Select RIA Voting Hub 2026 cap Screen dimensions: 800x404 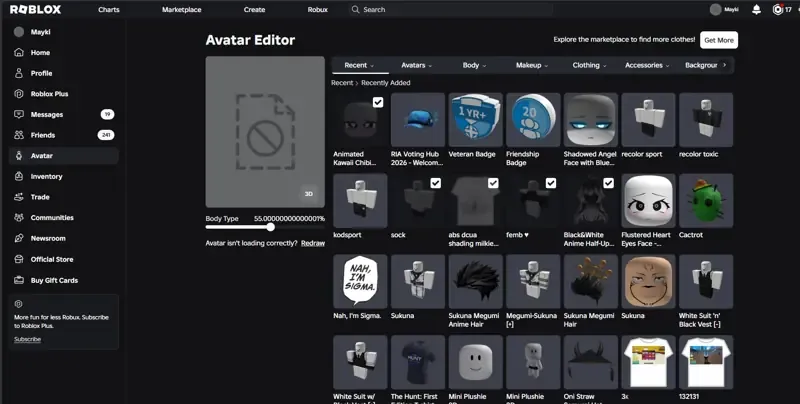pos(418,120)
